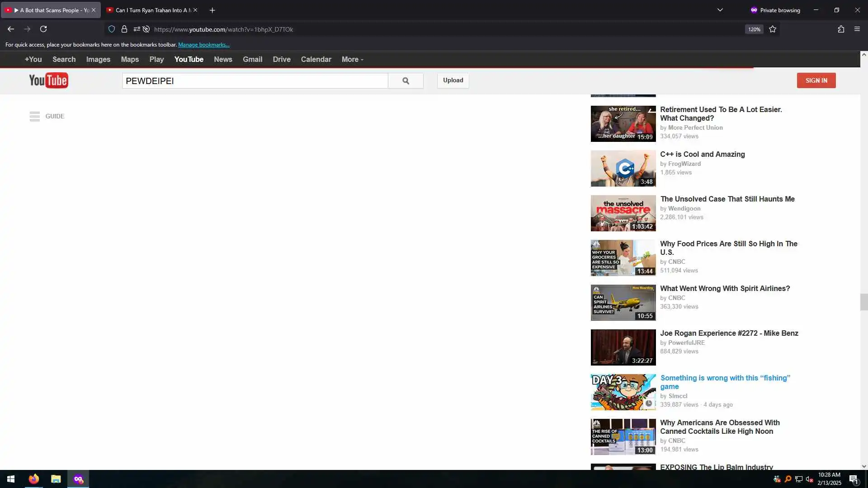Toggle the system volume mute icon
Viewport: 868px width, 488px height.
coord(809,479)
